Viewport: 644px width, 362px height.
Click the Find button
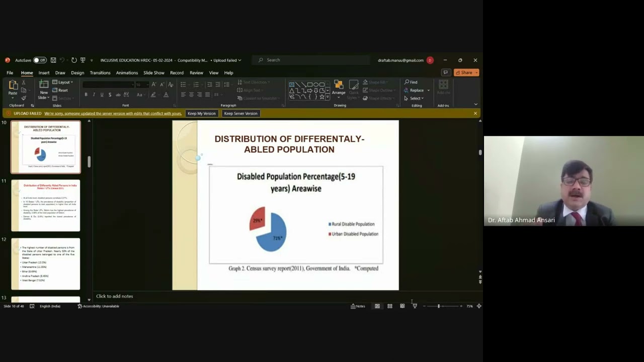(411, 82)
